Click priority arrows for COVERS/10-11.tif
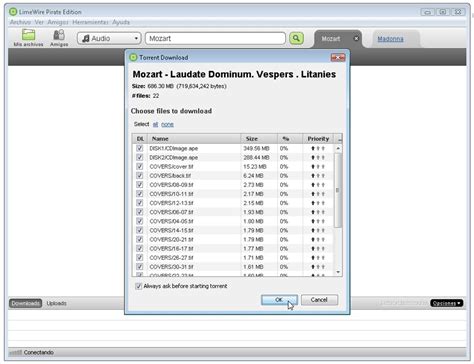Image resolution: width=474 pixels, height=364 pixels. point(318,194)
